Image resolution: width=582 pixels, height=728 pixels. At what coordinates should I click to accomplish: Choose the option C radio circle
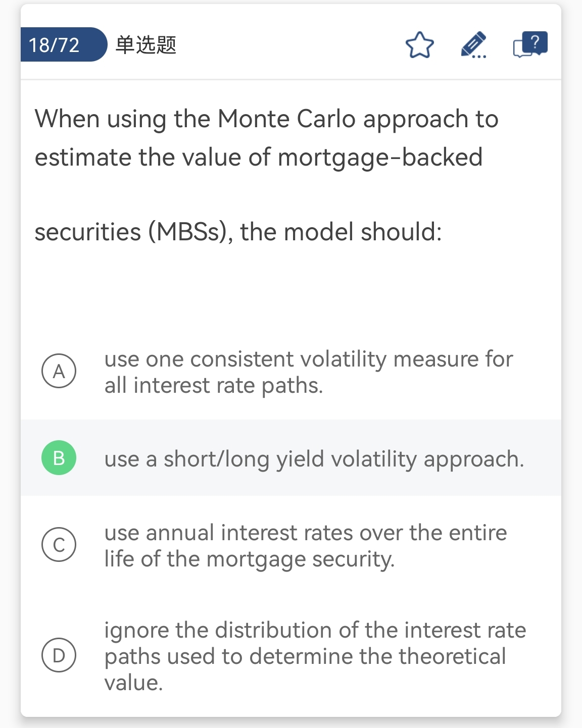[x=59, y=545]
